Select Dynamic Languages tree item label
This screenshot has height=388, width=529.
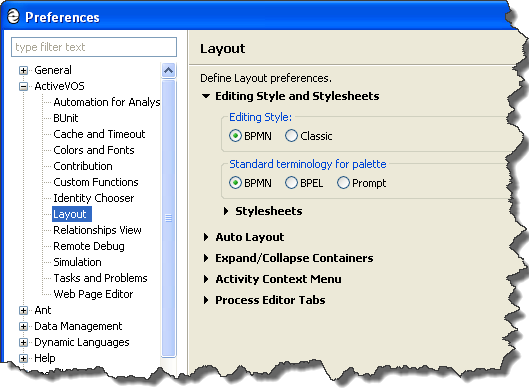tap(82, 342)
